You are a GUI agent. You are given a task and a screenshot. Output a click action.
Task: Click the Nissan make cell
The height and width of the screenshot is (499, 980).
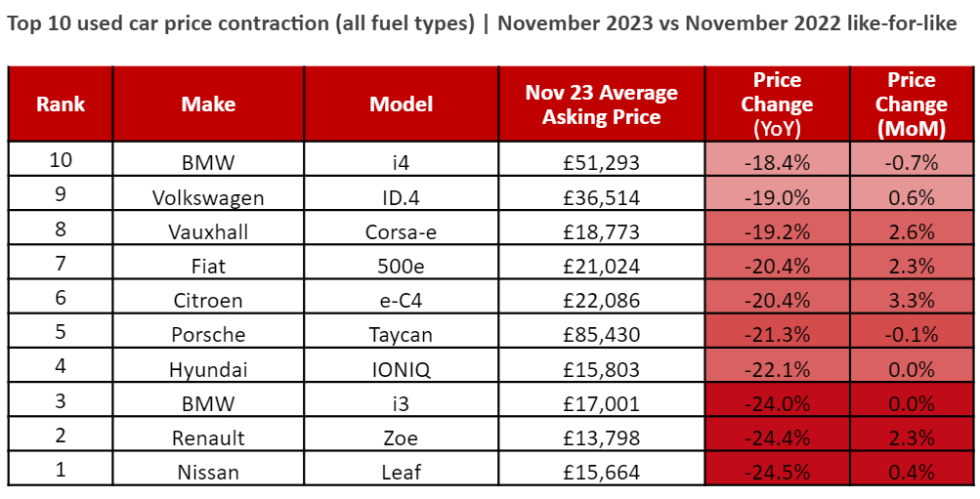[208, 473]
